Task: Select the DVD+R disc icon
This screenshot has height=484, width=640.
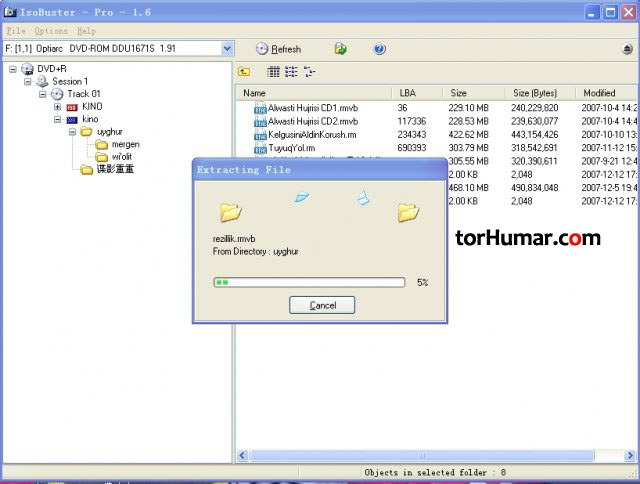Action: point(27,69)
